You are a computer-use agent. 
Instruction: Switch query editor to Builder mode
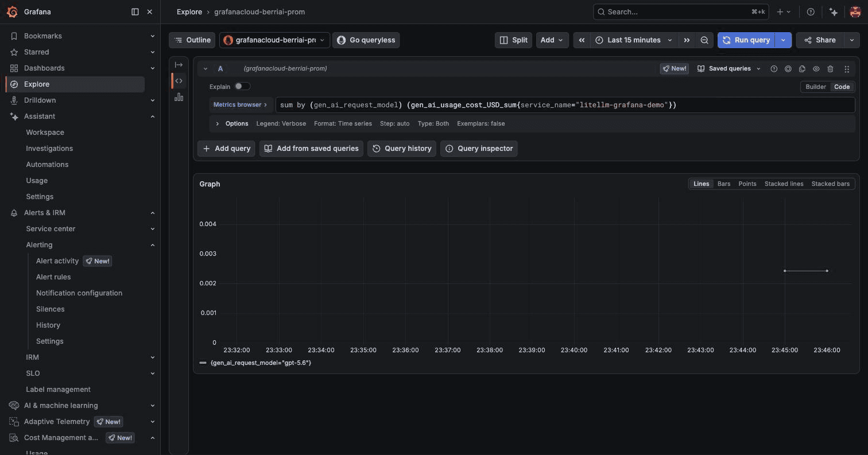pos(815,87)
